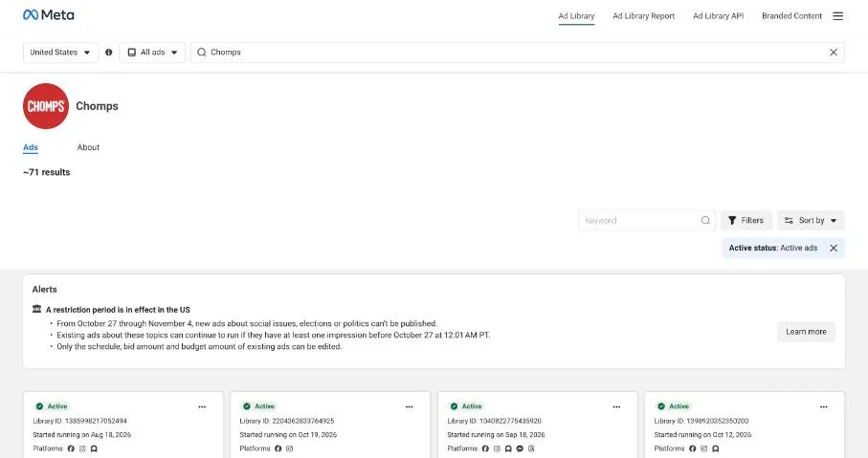Image resolution: width=868 pixels, height=458 pixels.
Task: Open the All ads category dropdown
Action: (152, 52)
